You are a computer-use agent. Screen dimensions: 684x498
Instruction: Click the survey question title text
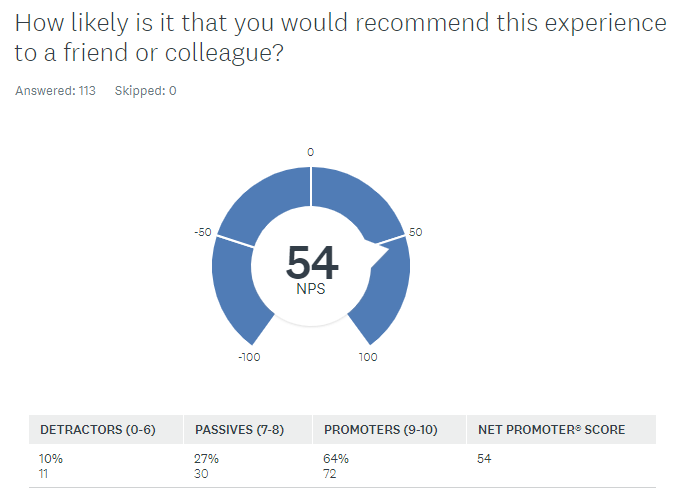pos(340,38)
